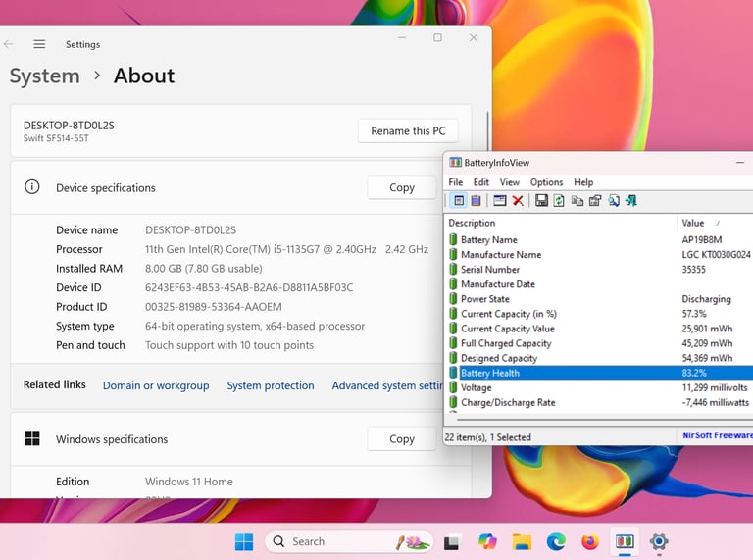Open the File menu in BatteryInfoView
The height and width of the screenshot is (560, 753).
[455, 182]
